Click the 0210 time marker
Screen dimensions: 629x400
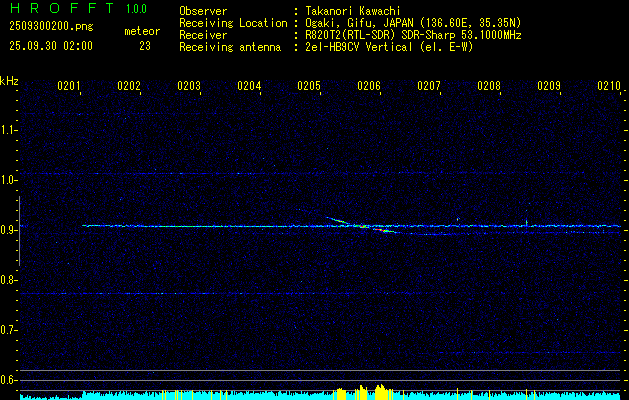click(609, 87)
